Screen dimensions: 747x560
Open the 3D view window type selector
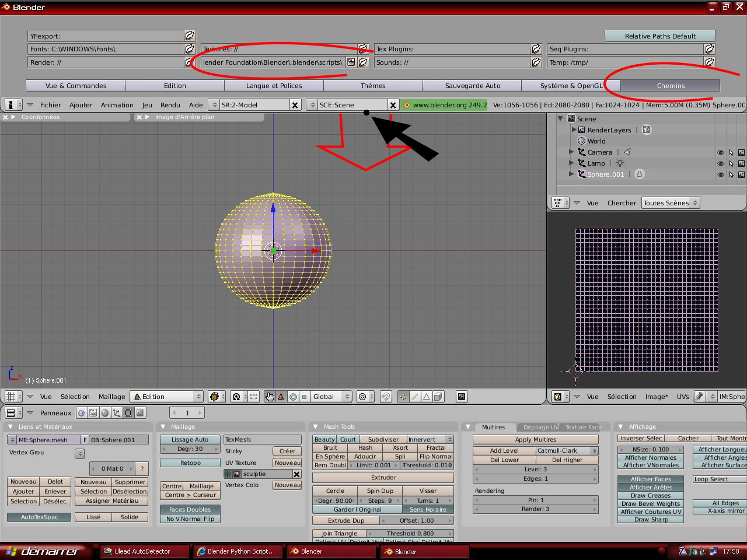point(13,397)
